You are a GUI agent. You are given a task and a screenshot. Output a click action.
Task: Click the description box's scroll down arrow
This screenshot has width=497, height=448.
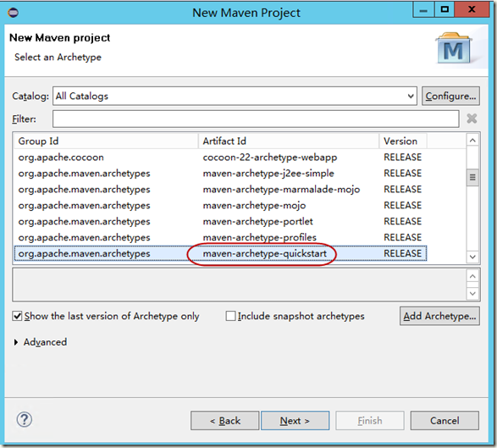pyautogui.click(x=472, y=293)
